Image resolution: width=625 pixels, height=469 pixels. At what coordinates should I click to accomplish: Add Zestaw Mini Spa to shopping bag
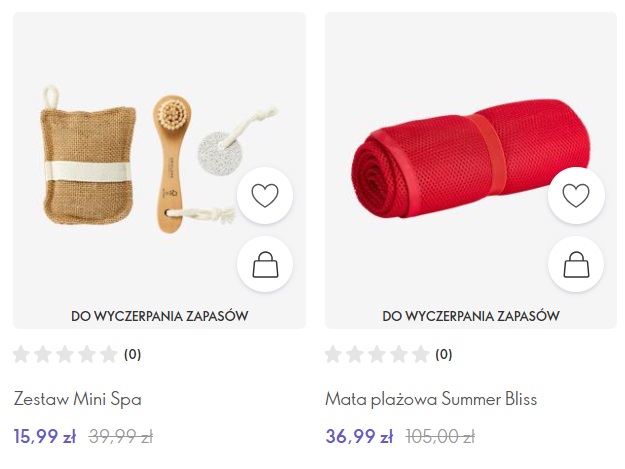265,264
